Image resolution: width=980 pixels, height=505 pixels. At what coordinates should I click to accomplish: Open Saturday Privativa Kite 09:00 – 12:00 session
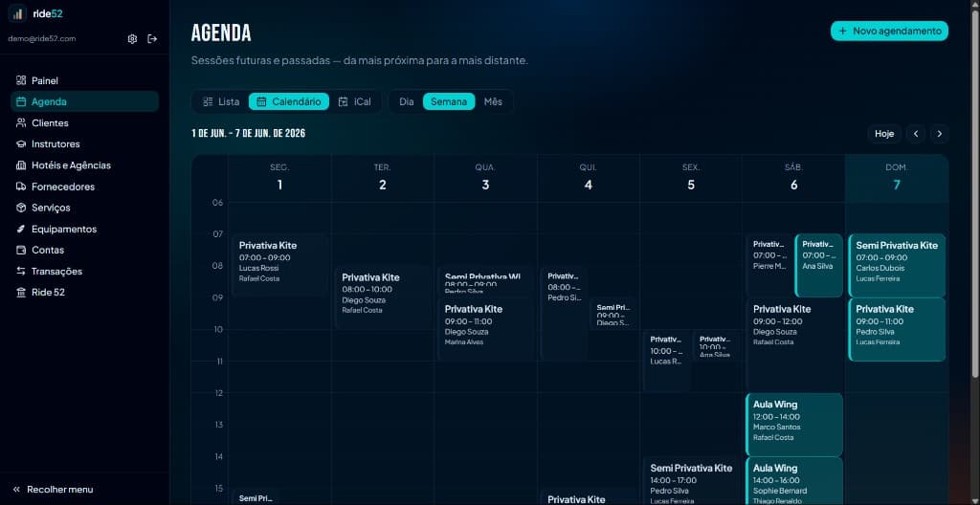click(794, 344)
